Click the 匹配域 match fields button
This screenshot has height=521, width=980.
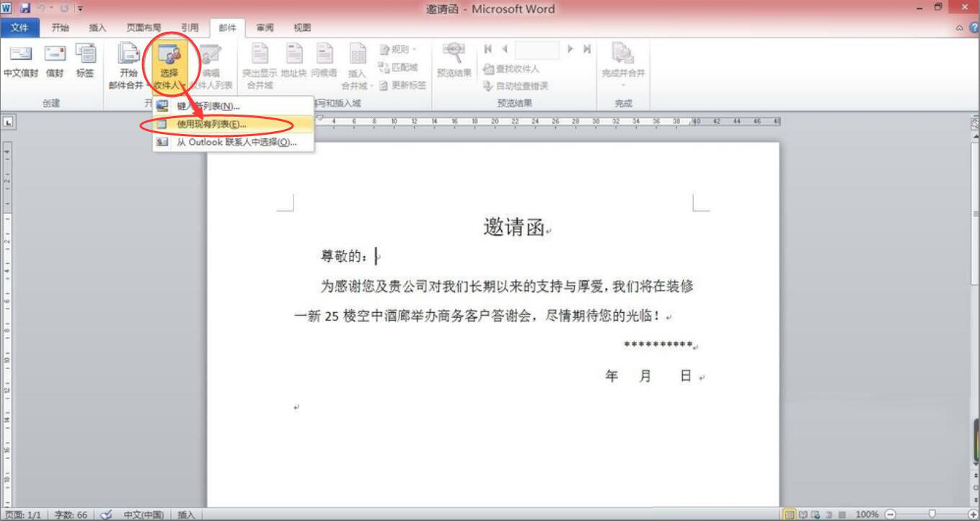[x=399, y=67]
